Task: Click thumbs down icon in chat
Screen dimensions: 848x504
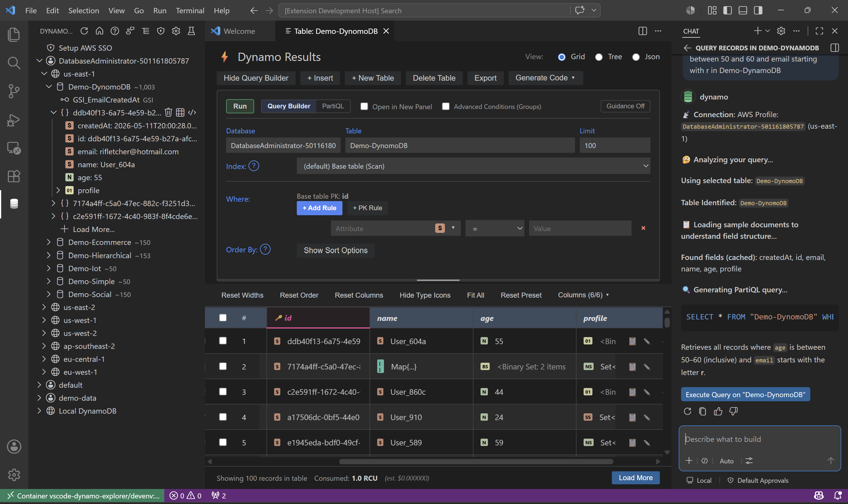Action: point(733,412)
